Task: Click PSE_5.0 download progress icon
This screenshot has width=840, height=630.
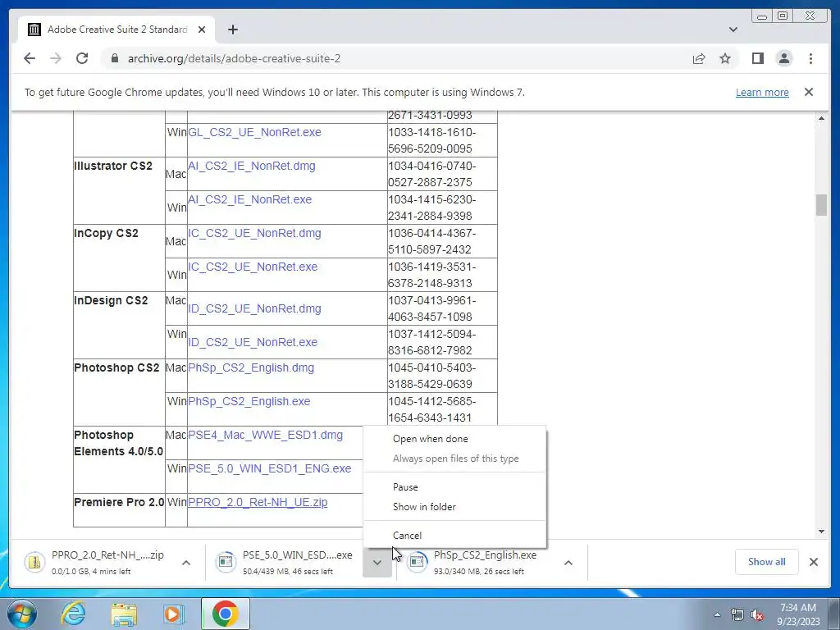Action: (x=226, y=562)
